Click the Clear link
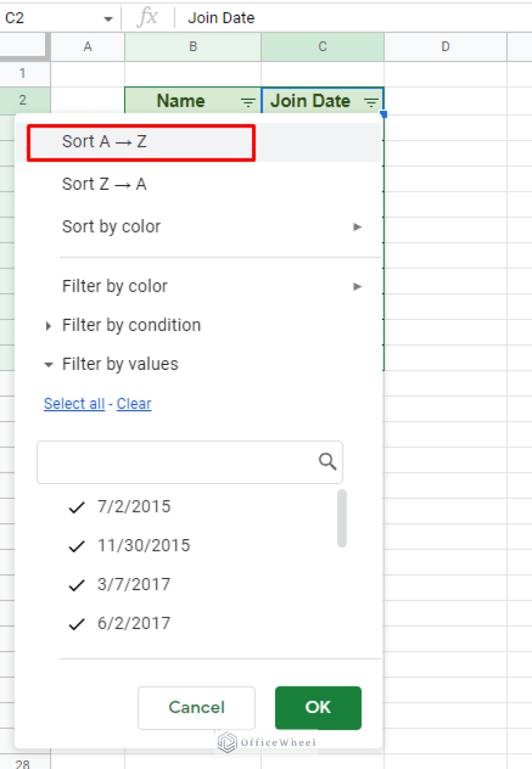 click(134, 404)
